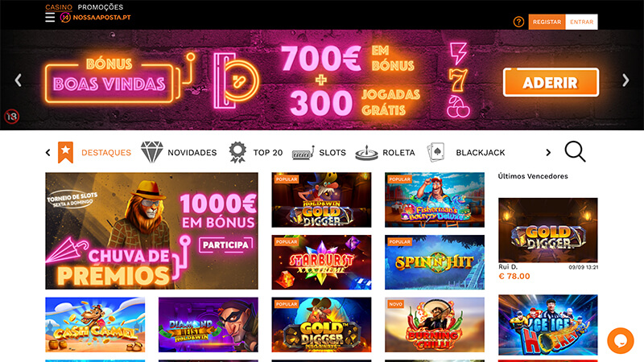
Task: Open the Roleta roulette wheel icon
Action: 366,153
